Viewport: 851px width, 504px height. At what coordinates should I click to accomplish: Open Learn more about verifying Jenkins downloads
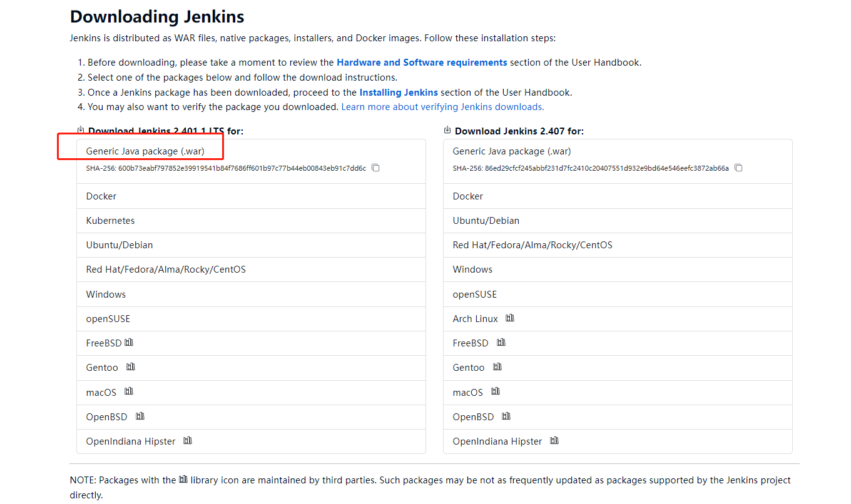442,107
